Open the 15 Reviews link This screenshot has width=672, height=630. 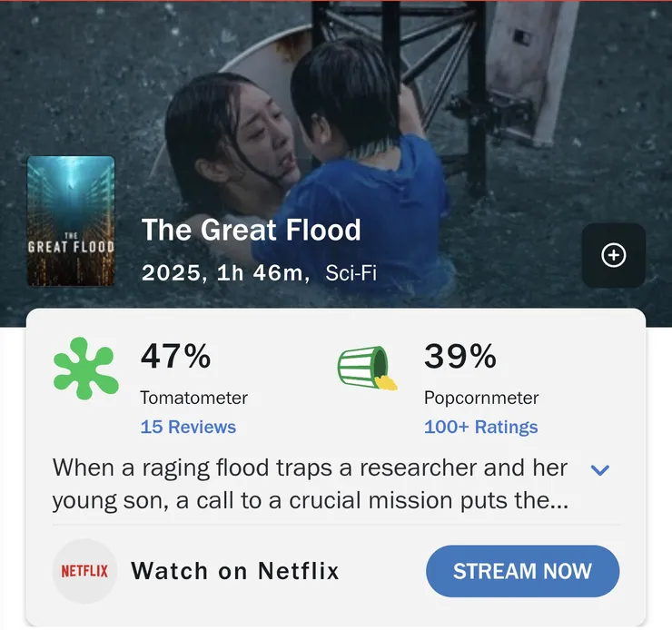[x=188, y=427]
